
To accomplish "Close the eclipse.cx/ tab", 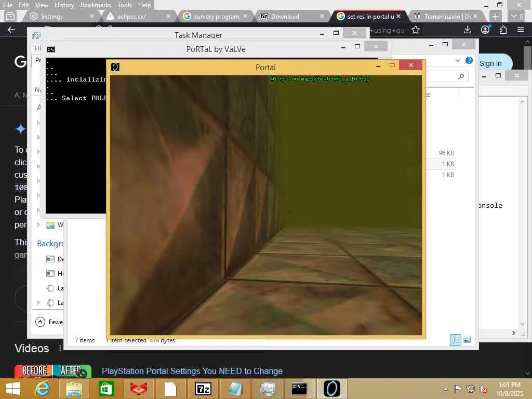I will coord(168,16).
